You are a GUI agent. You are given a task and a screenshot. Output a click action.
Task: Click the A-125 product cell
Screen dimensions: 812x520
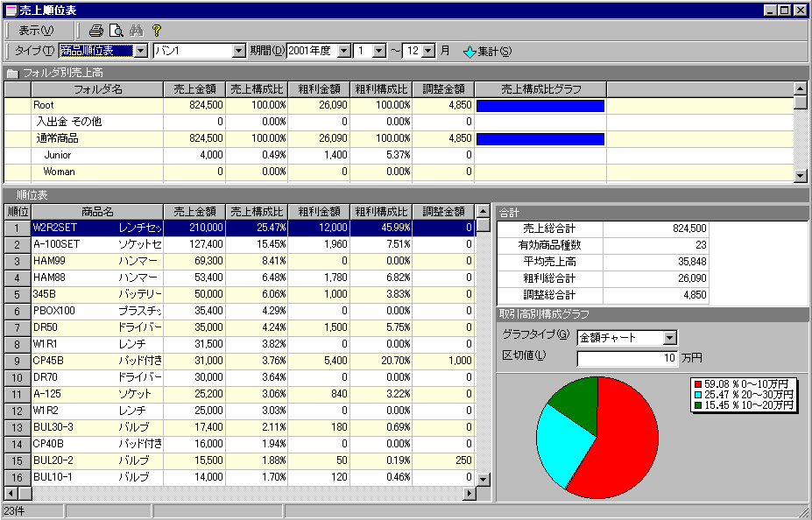point(97,394)
